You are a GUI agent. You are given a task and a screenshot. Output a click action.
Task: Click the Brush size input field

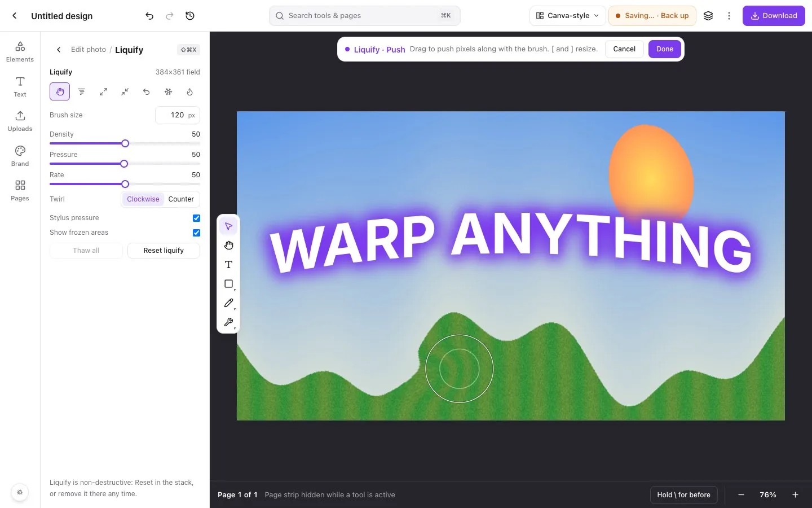coord(178,115)
